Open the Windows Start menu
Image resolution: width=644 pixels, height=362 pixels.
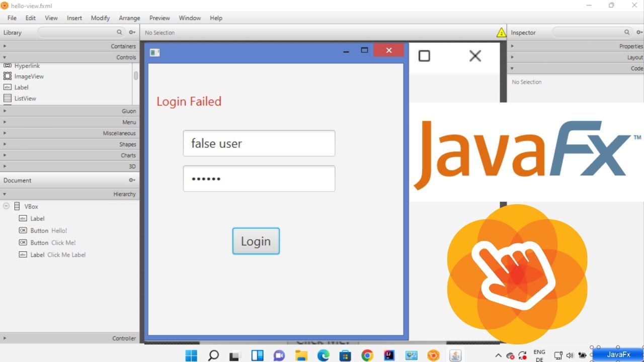pyautogui.click(x=191, y=355)
